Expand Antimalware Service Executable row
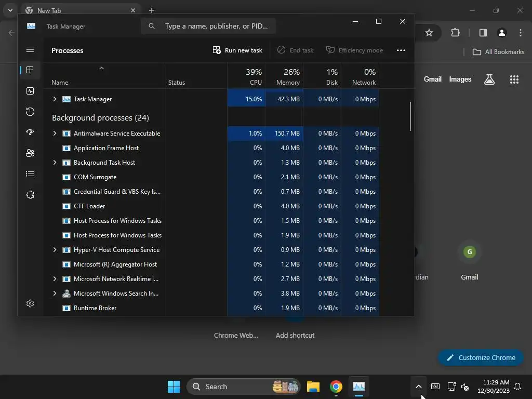532x399 pixels. coord(55,134)
